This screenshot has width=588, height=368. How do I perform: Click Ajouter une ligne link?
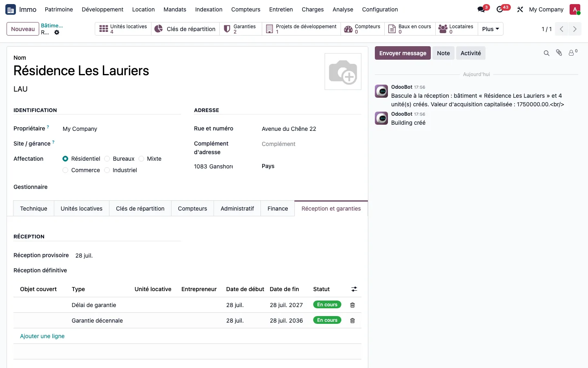tap(42, 336)
